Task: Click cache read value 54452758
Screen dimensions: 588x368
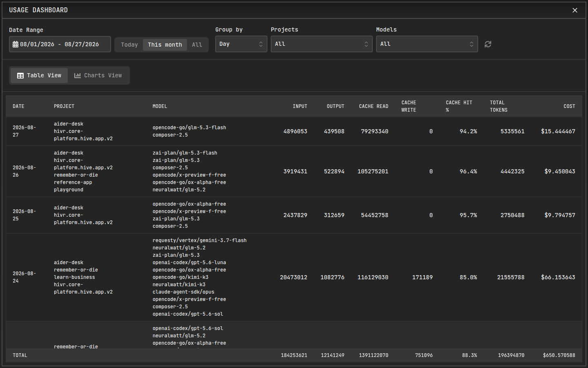Action: 374,215
